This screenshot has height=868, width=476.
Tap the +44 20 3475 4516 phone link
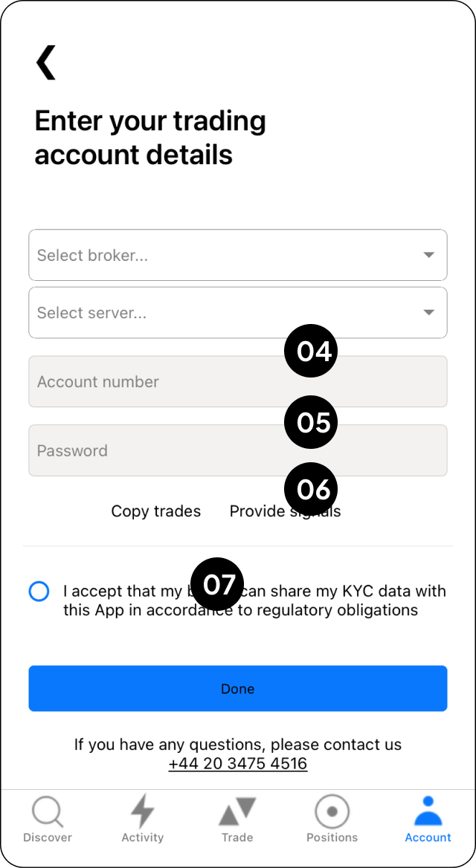[237, 764]
